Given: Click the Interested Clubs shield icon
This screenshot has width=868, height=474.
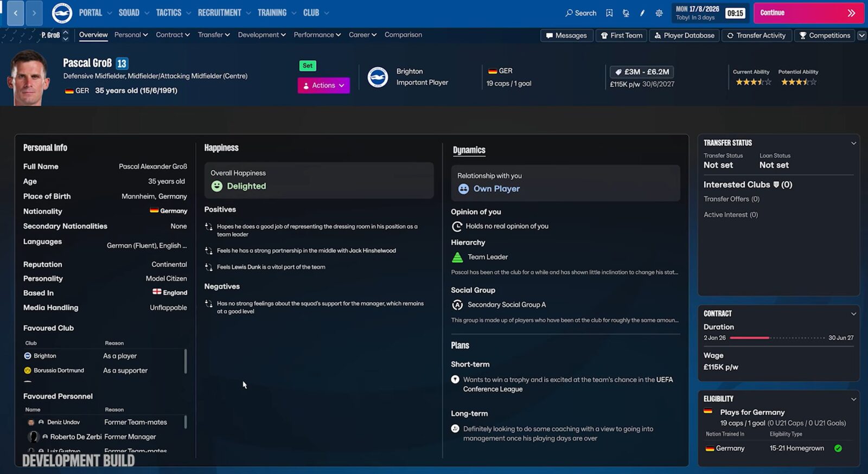Looking at the screenshot, I should click(x=776, y=184).
